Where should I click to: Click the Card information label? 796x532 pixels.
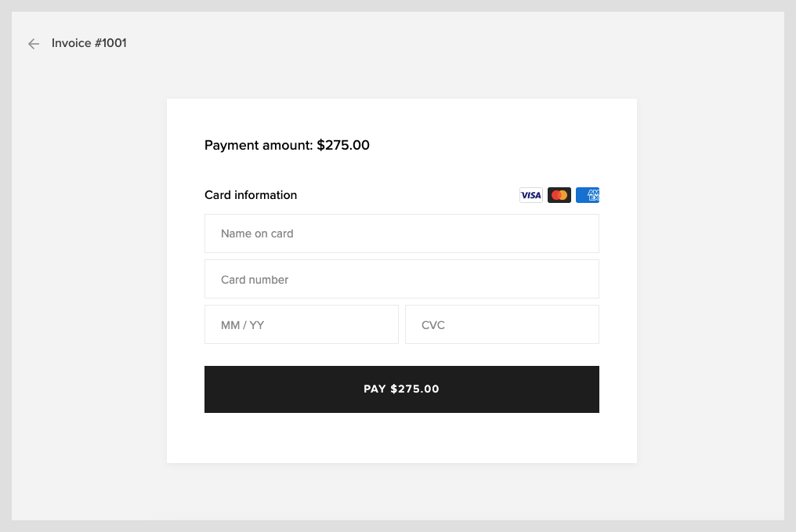(x=251, y=195)
